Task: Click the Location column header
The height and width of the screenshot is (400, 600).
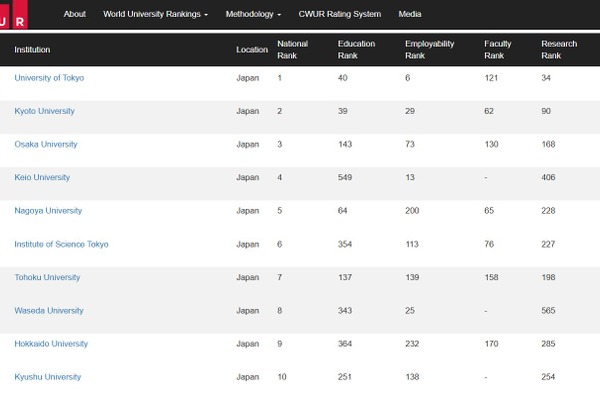Action: 252,50
